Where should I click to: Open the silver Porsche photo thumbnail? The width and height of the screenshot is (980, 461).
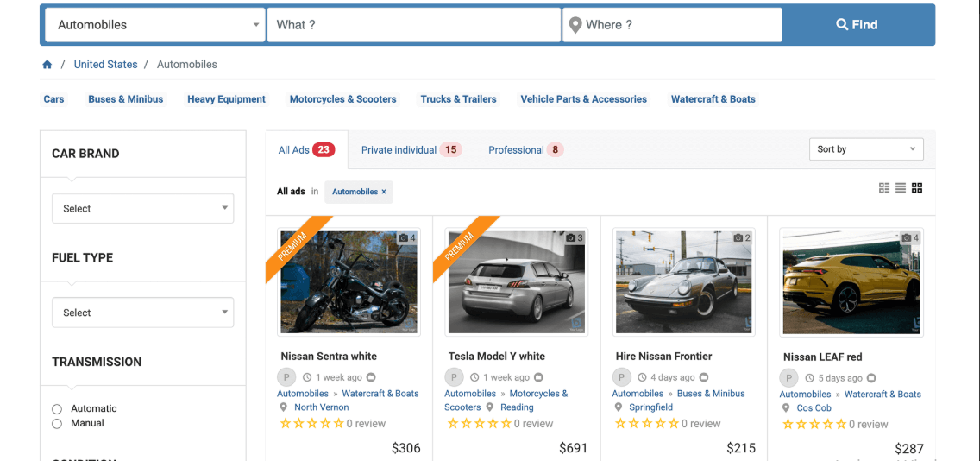coord(684,282)
